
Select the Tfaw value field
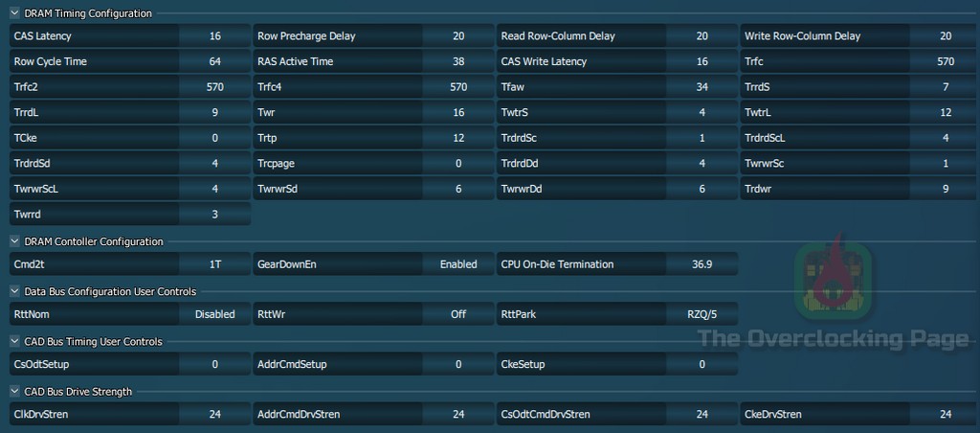(x=702, y=86)
